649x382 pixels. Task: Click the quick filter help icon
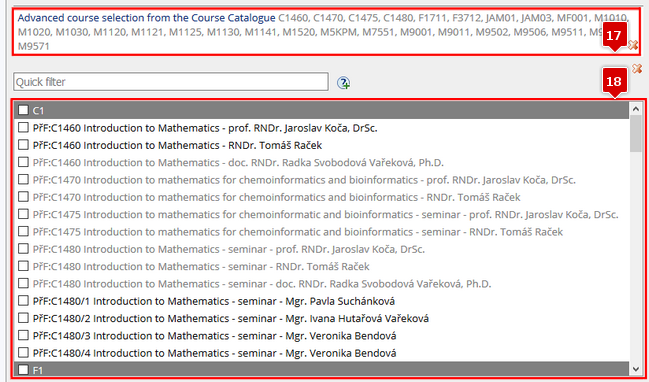click(344, 83)
